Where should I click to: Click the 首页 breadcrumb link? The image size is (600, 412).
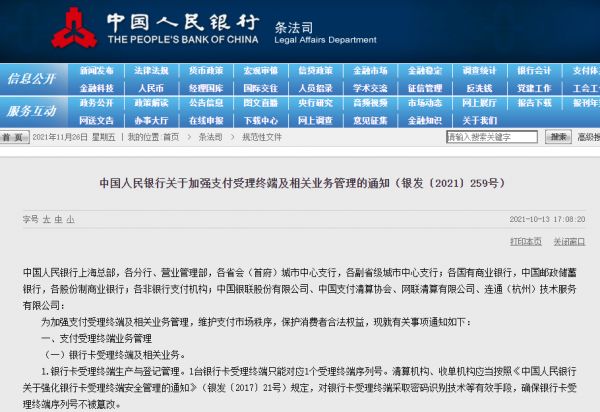coord(171,136)
